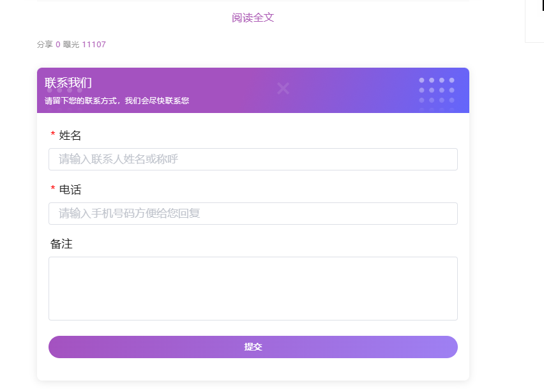
Task: Click the exposure count 11107
Action: click(94, 45)
